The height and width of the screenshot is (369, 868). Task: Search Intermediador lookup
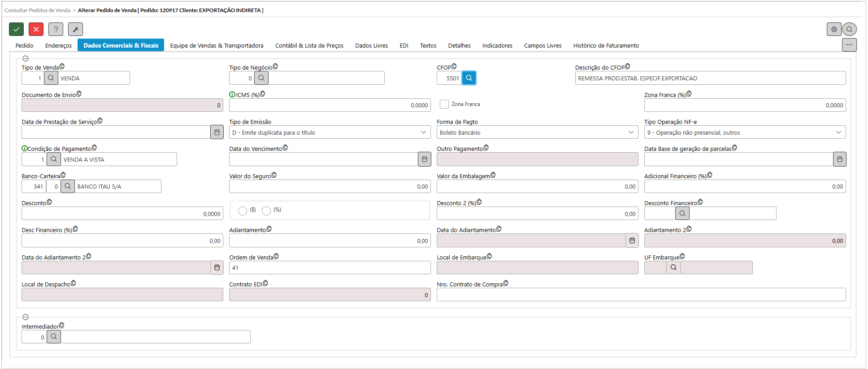tap(54, 337)
